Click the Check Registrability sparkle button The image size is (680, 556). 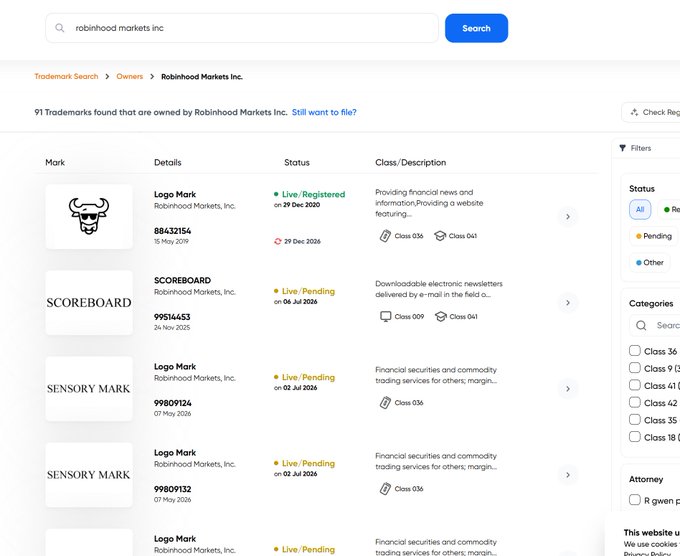click(651, 112)
